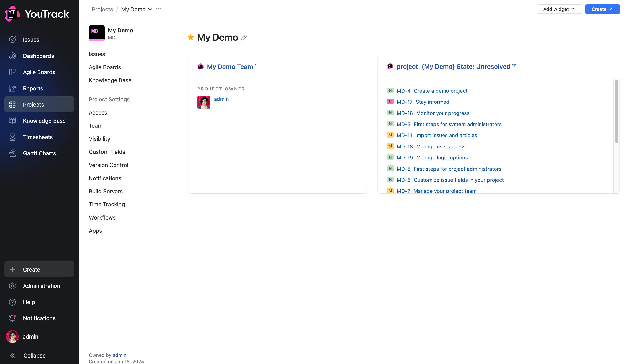This screenshot has height=364, width=635.
Task: Open the Gantt Charts sidebar icon
Action: pyautogui.click(x=12, y=153)
